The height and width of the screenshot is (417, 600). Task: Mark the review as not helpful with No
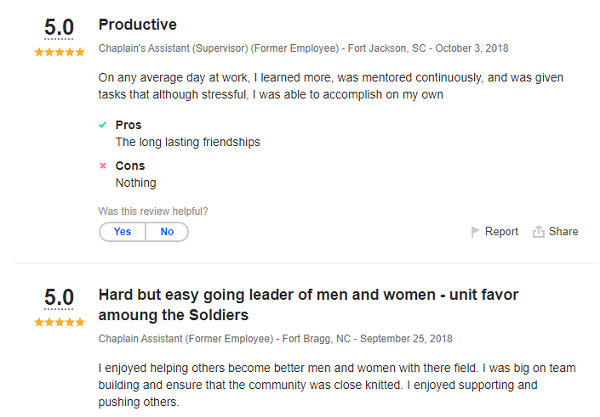[x=167, y=232]
